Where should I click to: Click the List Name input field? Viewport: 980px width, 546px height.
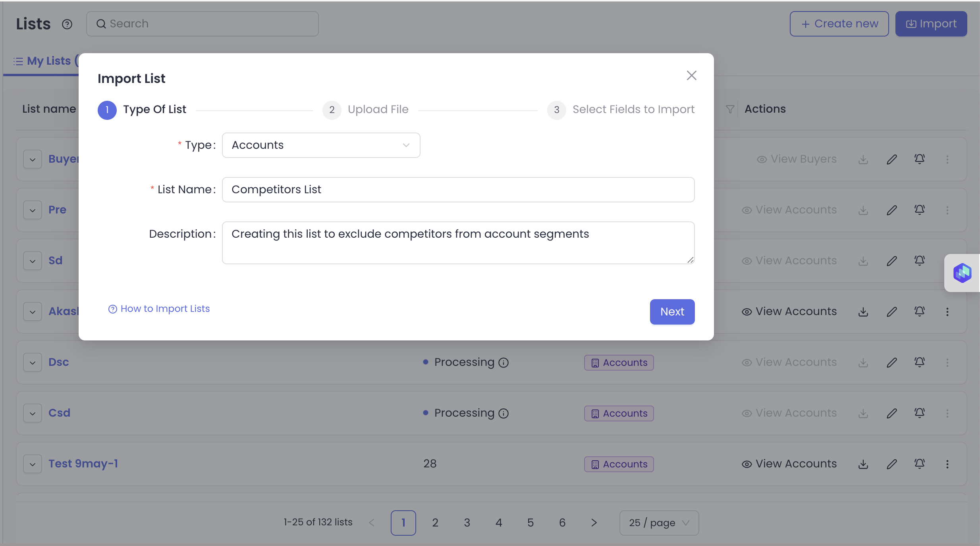click(x=458, y=190)
